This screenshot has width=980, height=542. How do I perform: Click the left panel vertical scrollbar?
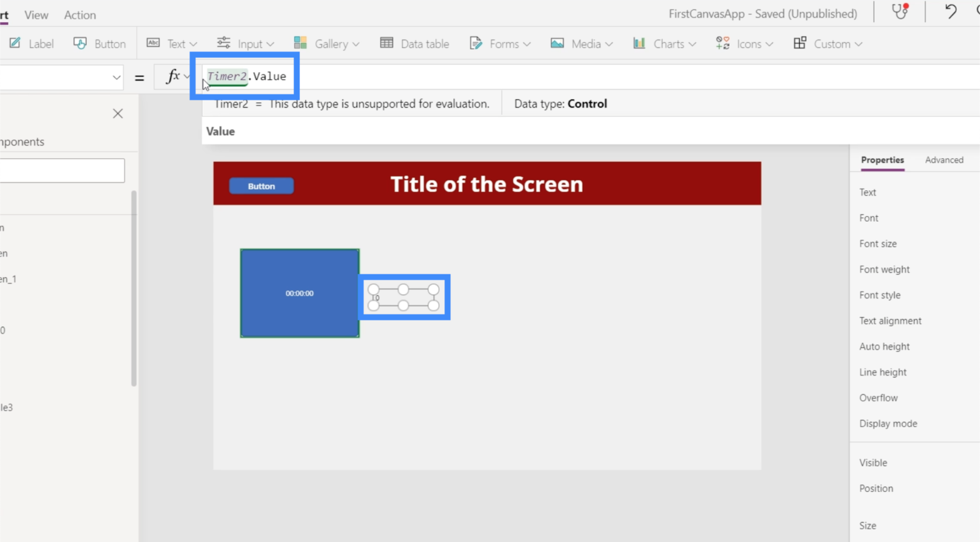[x=134, y=288]
